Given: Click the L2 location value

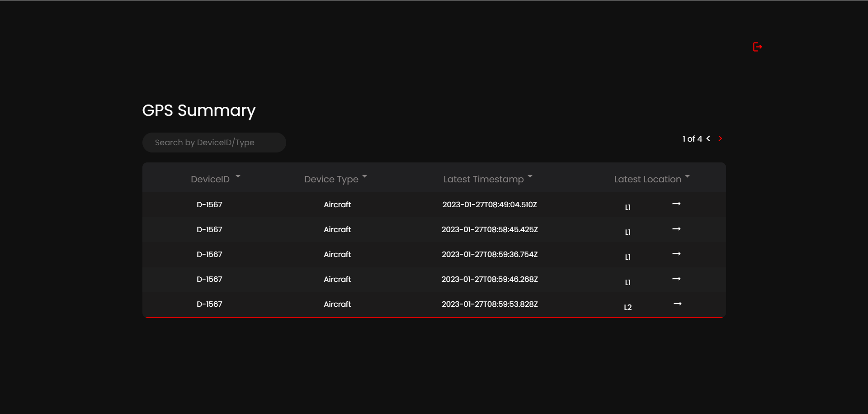Looking at the screenshot, I should click(628, 307).
